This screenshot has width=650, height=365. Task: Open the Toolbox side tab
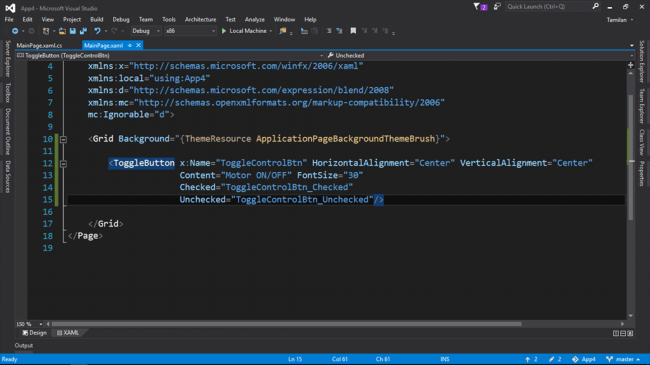(7, 92)
